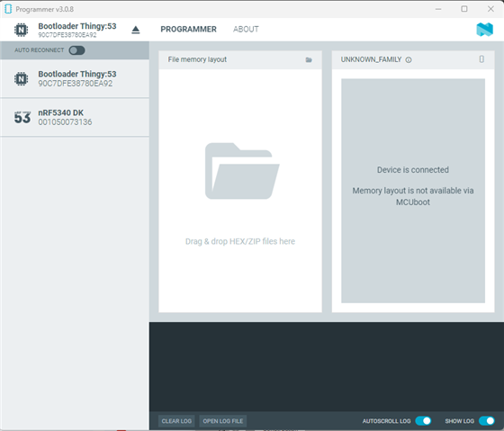
Task: Click the Nordic Semiconductor logo
Action: (x=485, y=30)
